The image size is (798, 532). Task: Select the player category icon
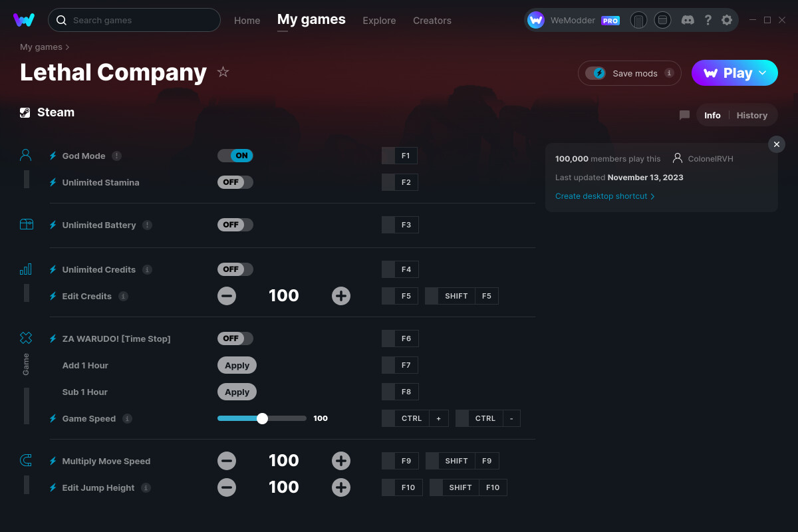coord(26,156)
